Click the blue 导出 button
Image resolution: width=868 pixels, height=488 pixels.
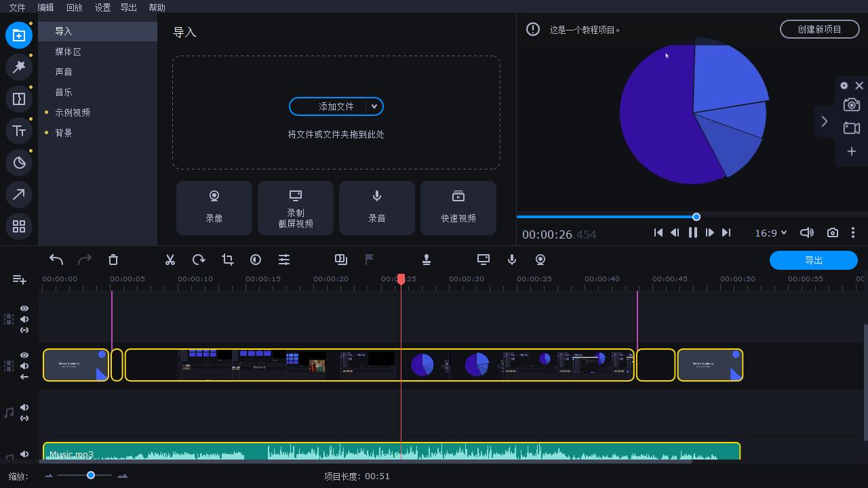point(814,260)
